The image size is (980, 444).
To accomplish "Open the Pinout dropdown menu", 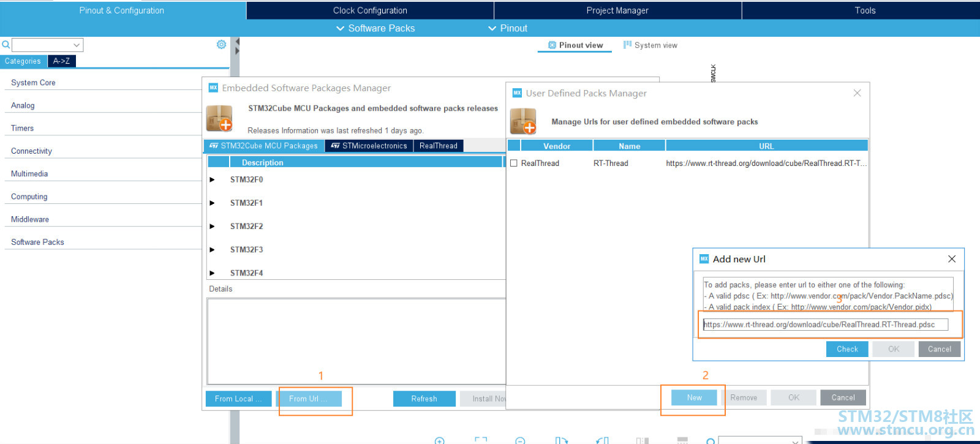I will 507,28.
